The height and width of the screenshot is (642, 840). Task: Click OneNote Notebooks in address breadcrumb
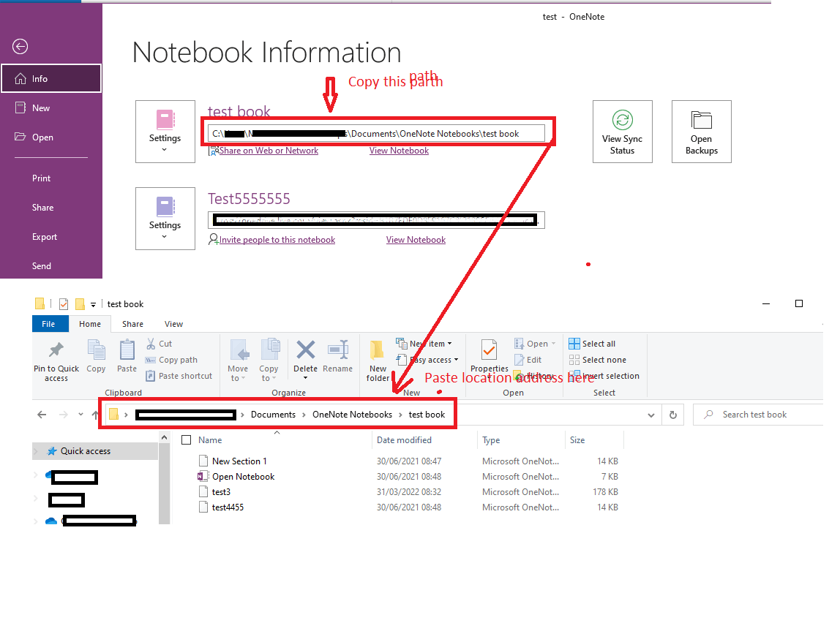click(x=353, y=415)
